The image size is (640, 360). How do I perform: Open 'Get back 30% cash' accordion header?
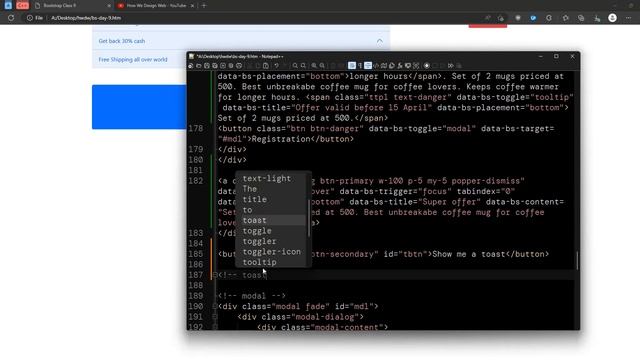coord(241,41)
